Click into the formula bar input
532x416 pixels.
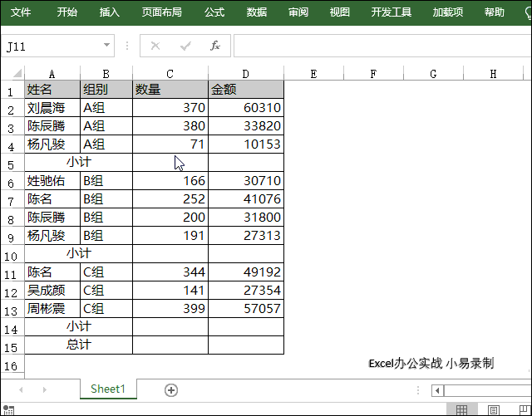(382, 46)
